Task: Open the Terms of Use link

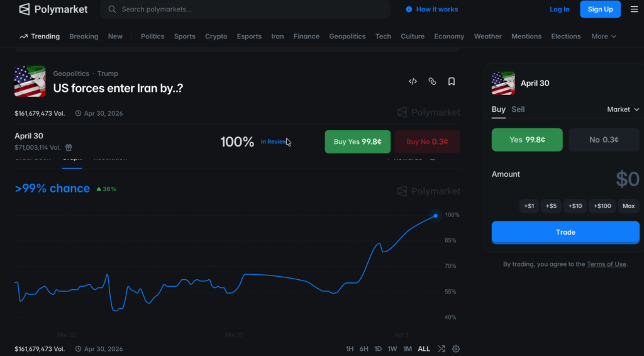Action: pyautogui.click(x=606, y=264)
